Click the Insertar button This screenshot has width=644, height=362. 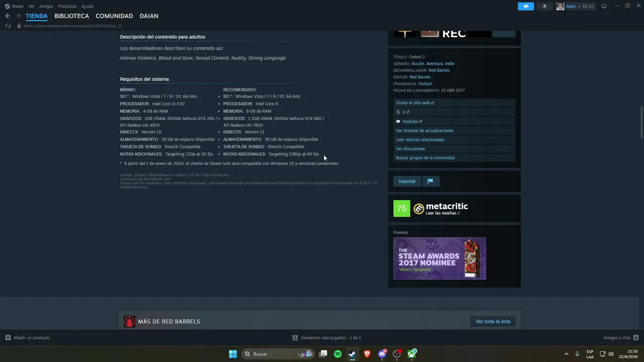coord(407,181)
